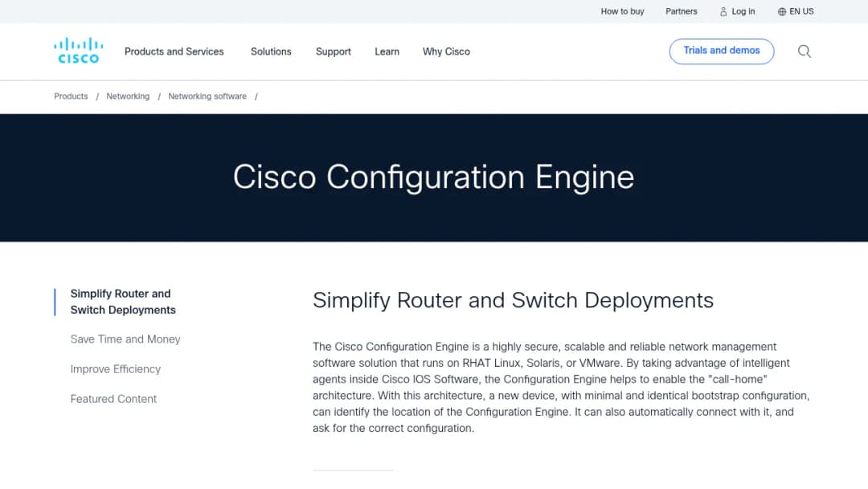Click the Simplify Router and Switch Deployments heading

pos(513,301)
